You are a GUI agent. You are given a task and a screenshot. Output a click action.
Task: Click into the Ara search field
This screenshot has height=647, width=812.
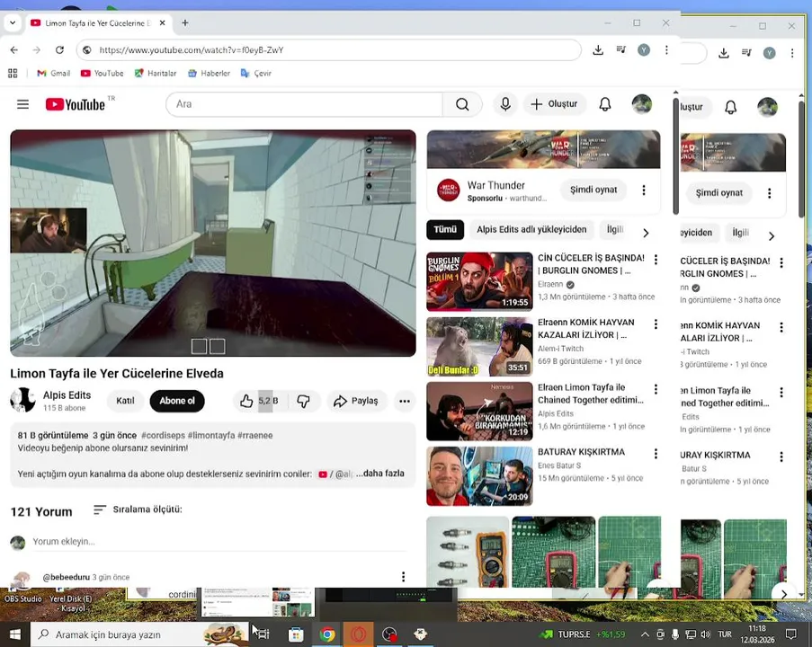pyautogui.click(x=306, y=104)
